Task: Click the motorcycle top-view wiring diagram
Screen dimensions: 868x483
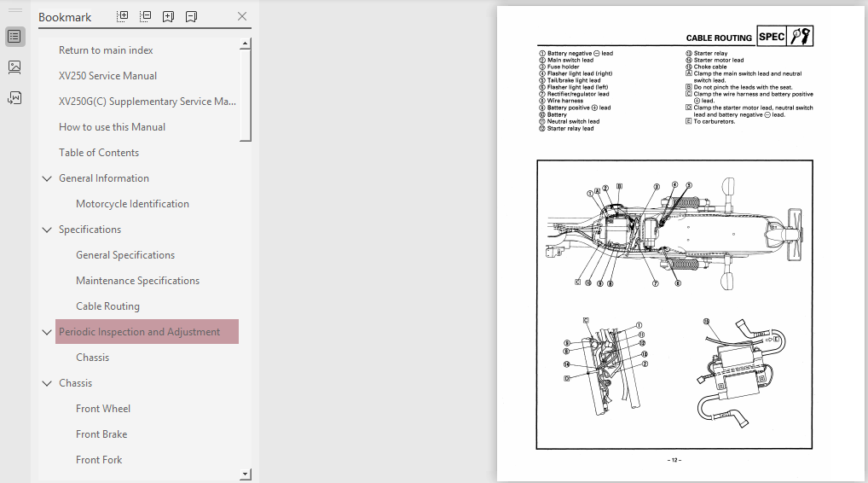Action: pos(674,233)
